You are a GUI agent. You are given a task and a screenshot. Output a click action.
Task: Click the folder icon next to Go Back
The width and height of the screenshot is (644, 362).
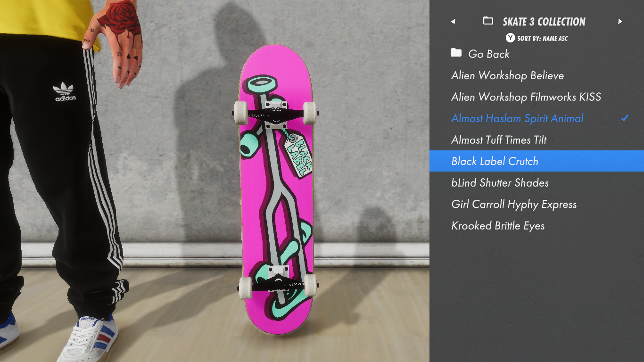(456, 53)
